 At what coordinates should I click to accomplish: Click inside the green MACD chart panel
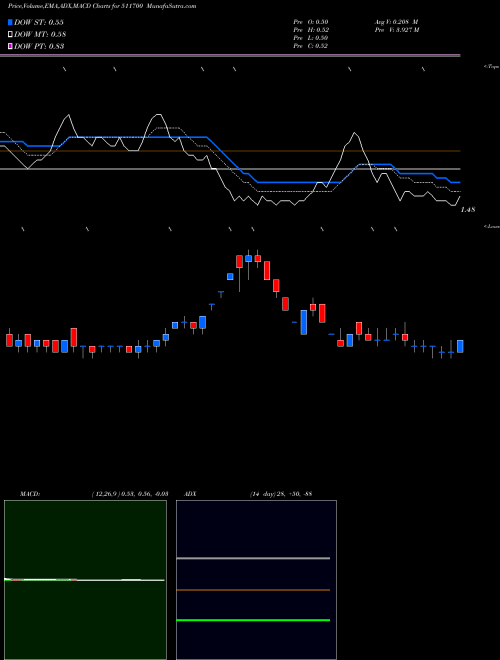tap(85, 580)
